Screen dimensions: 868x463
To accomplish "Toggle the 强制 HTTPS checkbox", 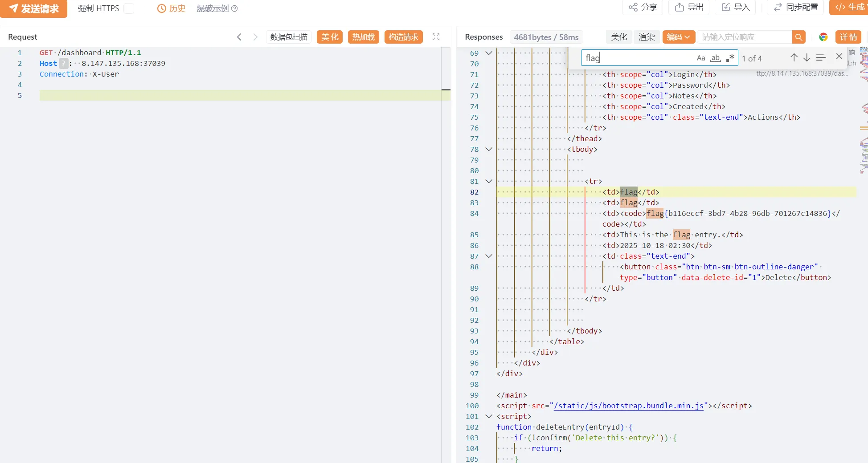I will pyautogui.click(x=129, y=8).
